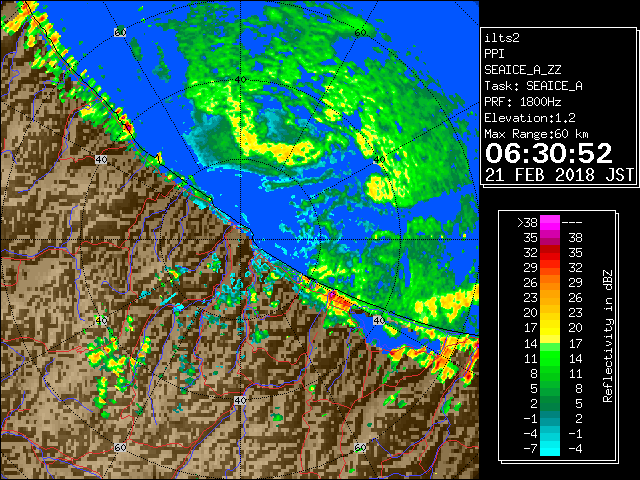Click the '60' range label in southeast
640x480 pixels.
click(360, 448)
